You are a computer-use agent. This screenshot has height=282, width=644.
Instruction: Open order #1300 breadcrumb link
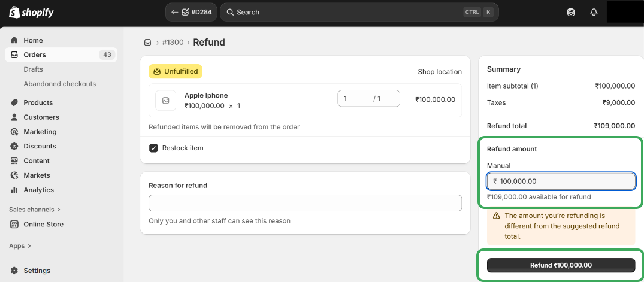pos(173,43)
